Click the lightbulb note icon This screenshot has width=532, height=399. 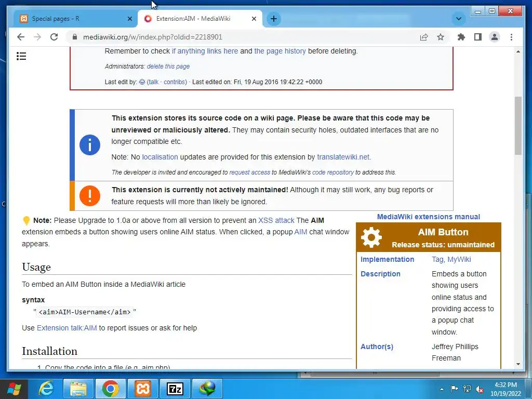pyautogui.click(x=26, y=220)
